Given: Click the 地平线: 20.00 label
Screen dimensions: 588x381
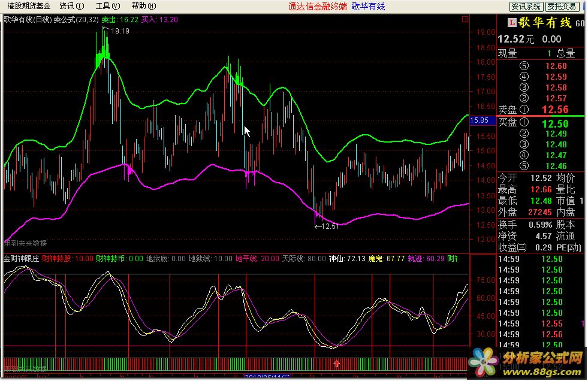Looking at the screenshot, I should 257,259.
